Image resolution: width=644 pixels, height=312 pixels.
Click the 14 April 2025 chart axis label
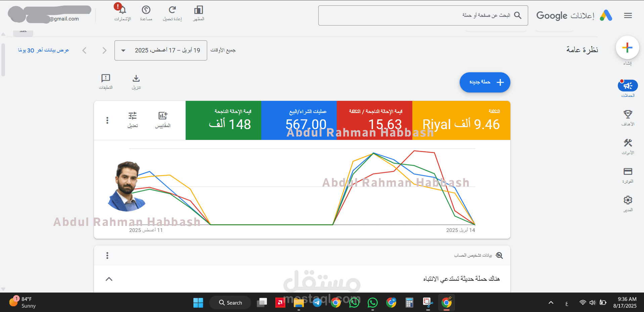[x=461, y=230]
